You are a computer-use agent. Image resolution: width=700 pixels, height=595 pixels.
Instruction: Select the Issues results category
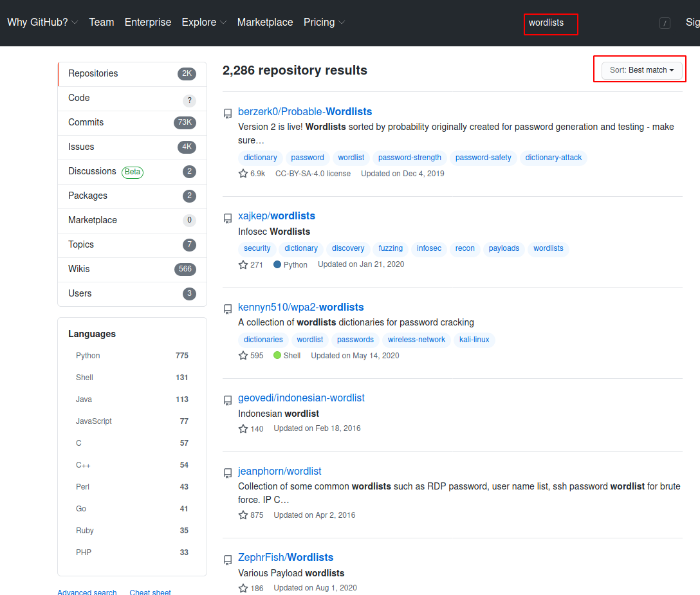point(81,147)
